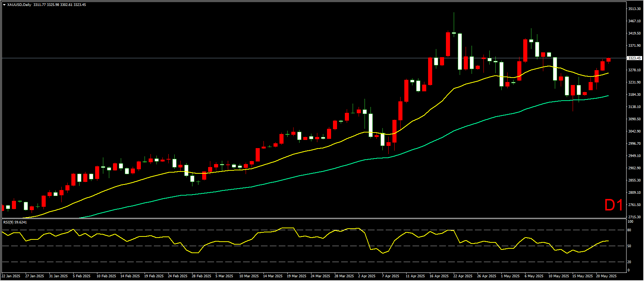The width and height of the screenshot is (644, 281).
Task: Click the 3231.90 price axis label
Action: 634,82
